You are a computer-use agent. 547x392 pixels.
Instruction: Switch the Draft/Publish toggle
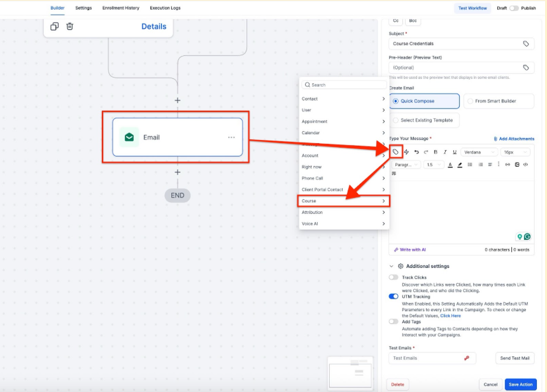[x=514, y=8]
